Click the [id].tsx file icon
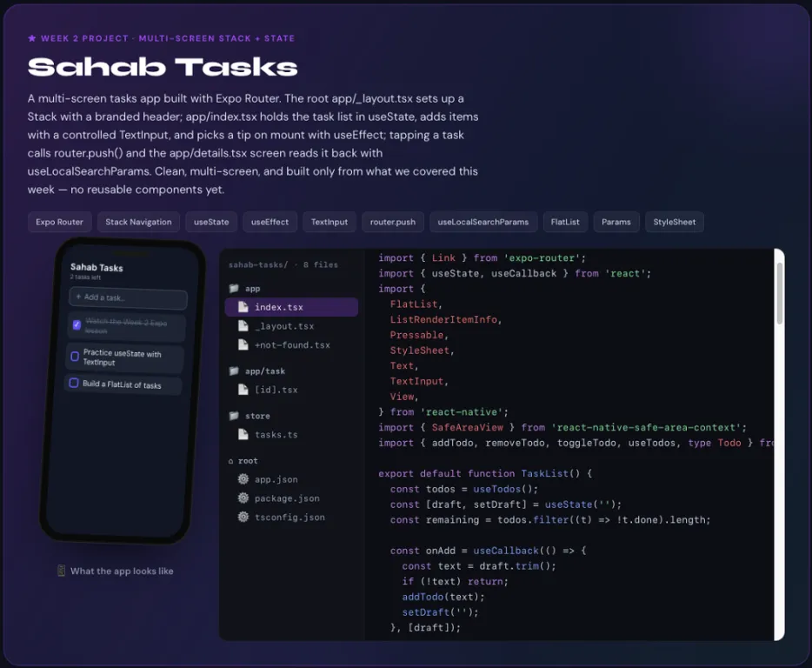This screenshot has width=812, height=668. pyautogui.click(x=243, y=389)
